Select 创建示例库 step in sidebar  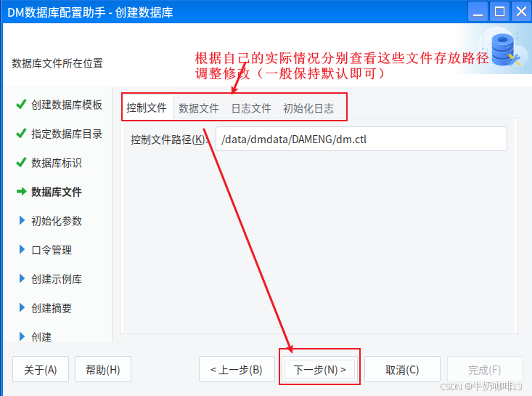click(57, 279)
